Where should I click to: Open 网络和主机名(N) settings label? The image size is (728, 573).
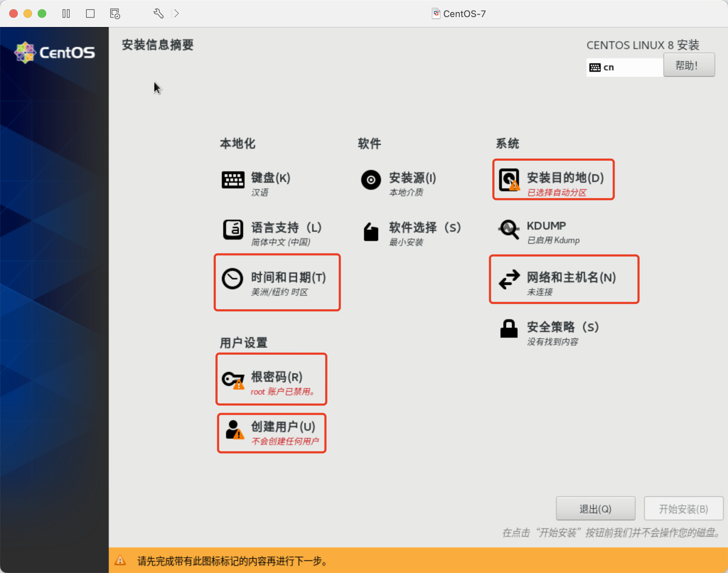click(572, 277)
